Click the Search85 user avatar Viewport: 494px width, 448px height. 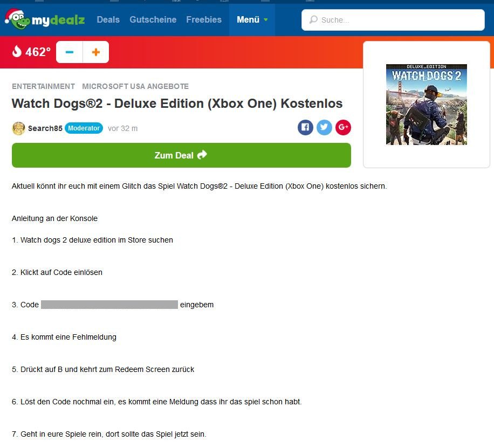click(18, 128)
